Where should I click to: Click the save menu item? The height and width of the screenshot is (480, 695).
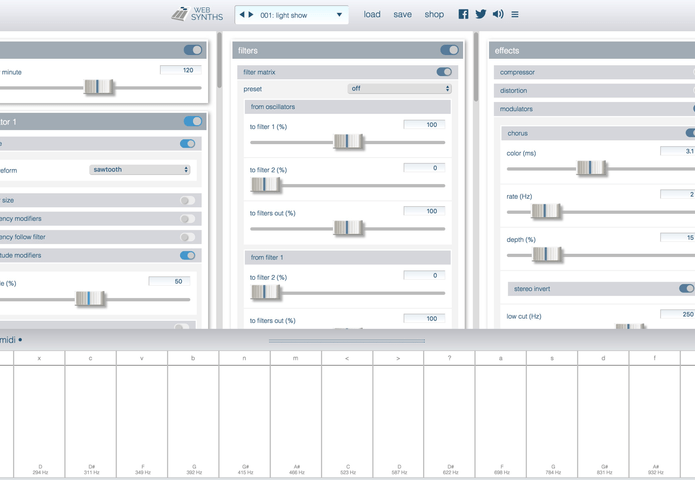[402, 15]
